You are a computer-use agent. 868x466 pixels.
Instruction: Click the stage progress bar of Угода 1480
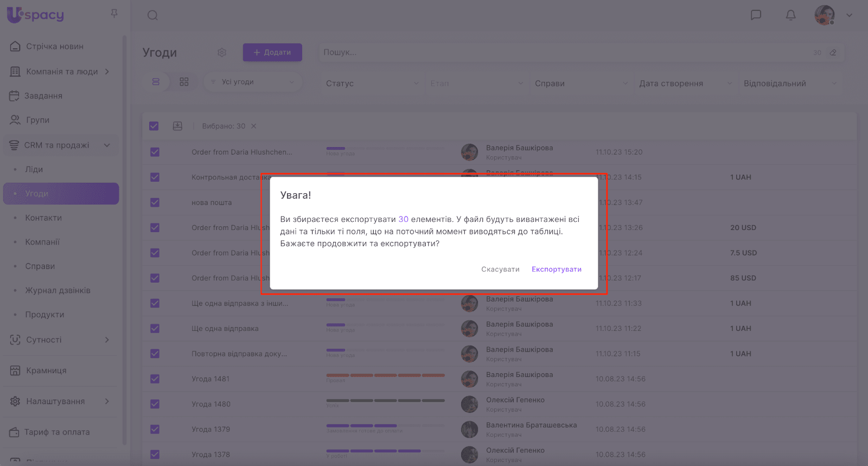pos(385,401)
